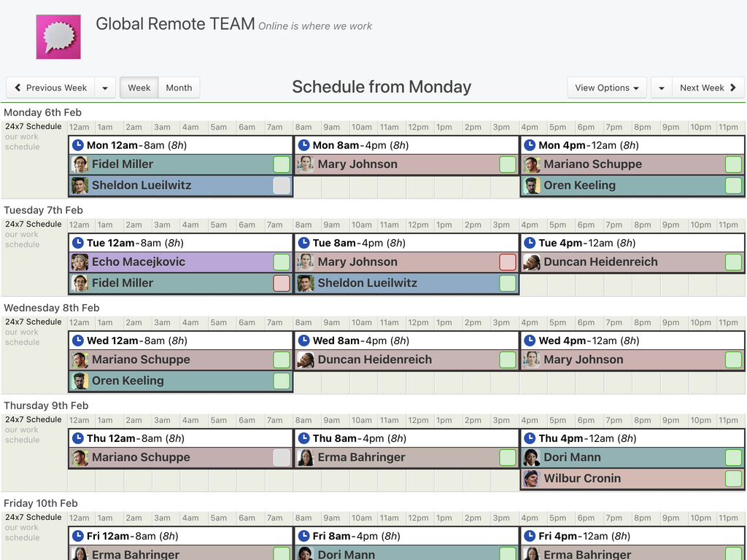This screenshot has height=560, width=747.
Task: Open the dropdown next to Previous Week
Action: (x=104, y=87)
